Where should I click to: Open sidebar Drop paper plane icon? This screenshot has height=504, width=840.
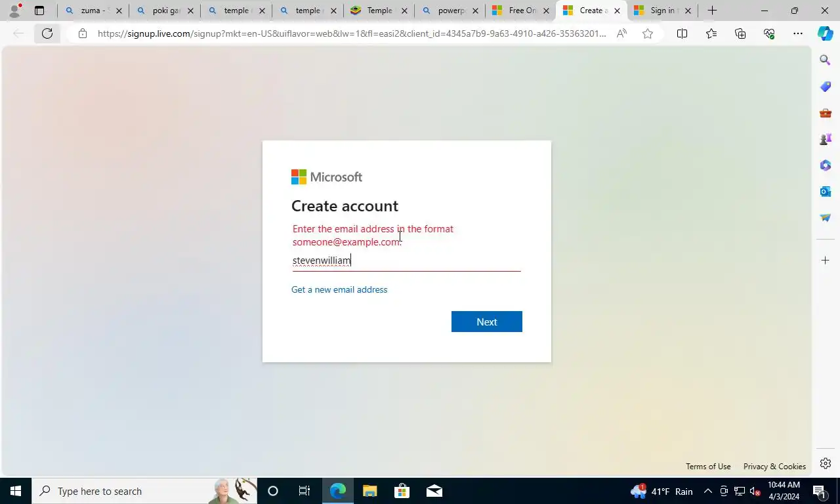826,218
